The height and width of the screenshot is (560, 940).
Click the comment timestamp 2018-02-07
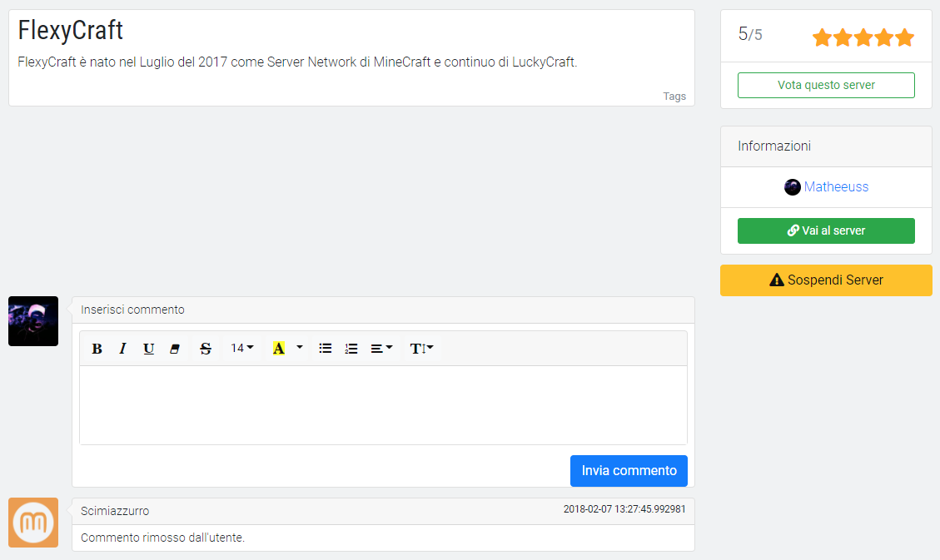[624, 509]
